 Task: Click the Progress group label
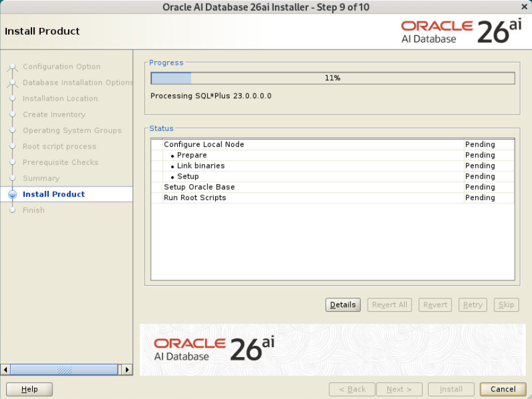(x=166, y=63)
